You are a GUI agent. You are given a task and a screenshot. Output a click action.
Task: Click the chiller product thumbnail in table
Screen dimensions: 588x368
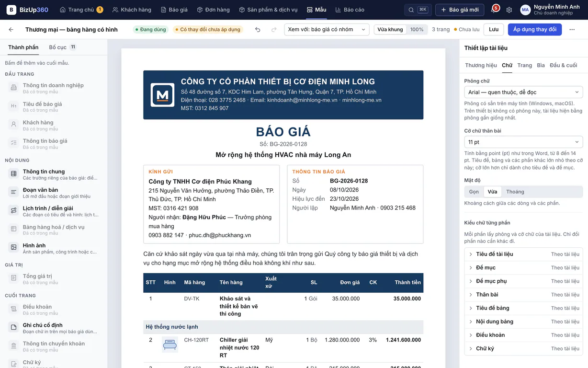click(170, 345)
